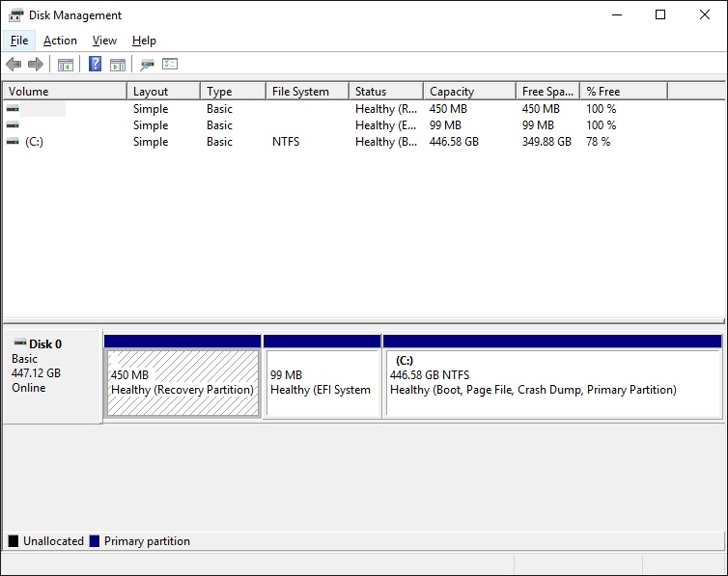Sort the list by Volume column header
728x576 pixels.
click(64, 92)
